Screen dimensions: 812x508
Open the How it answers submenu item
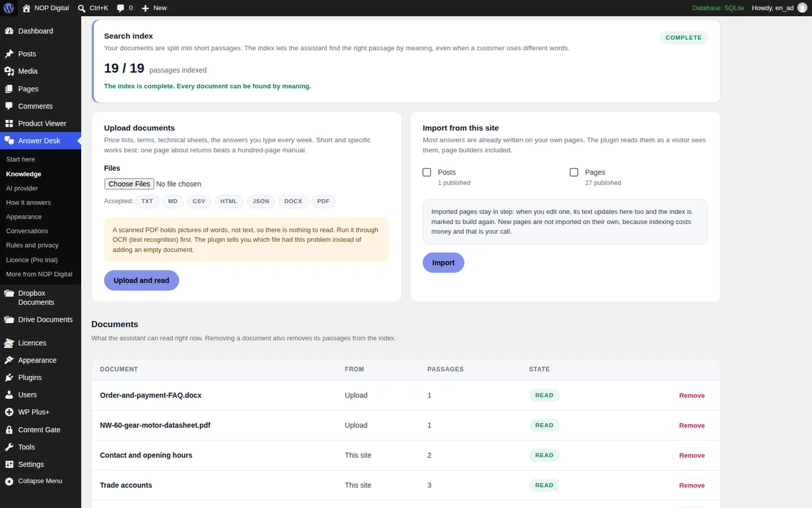tap(29, 203)
